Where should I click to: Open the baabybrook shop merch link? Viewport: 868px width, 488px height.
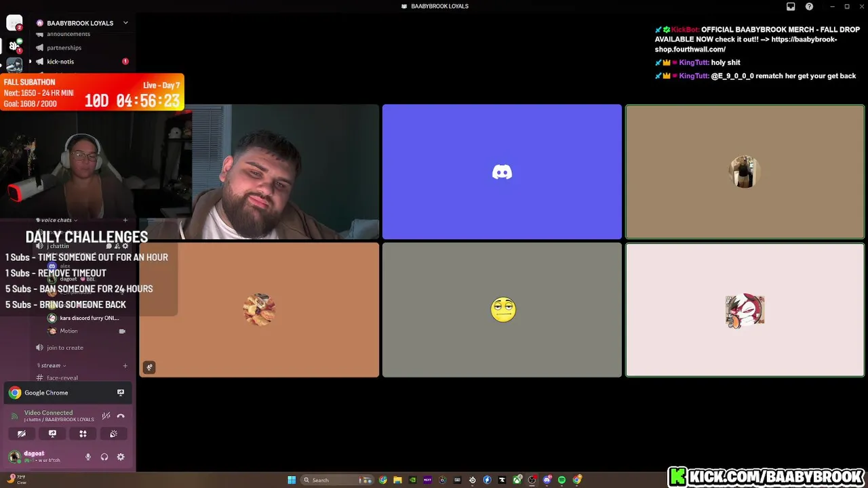point(746,44)
